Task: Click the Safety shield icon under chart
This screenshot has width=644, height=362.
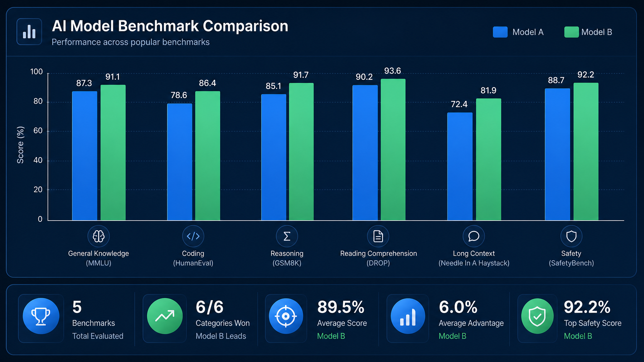Action: click(571, 236)
